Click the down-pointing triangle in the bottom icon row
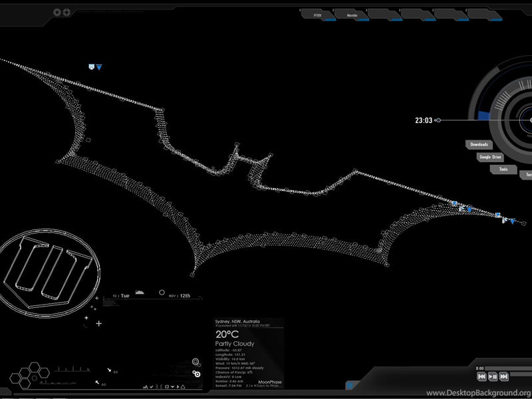Screen dimensions: 532x399 [172, 387]
